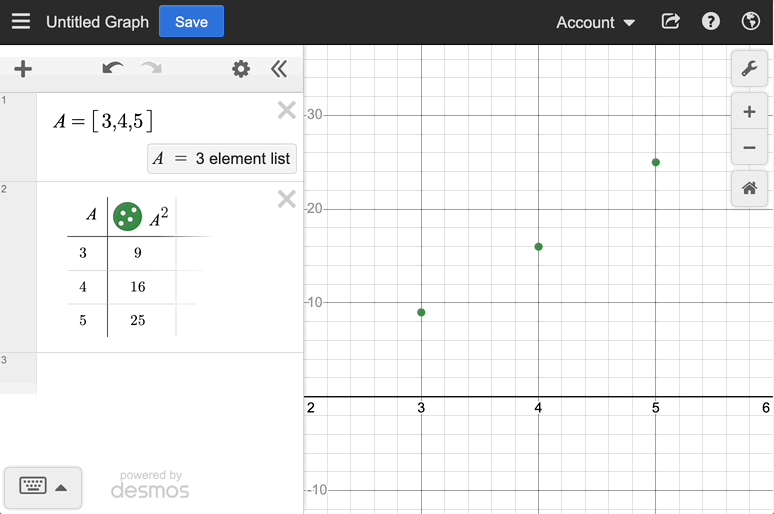The image size is (774, 514).
Task: Reset graph to default viewport
Action: [x=749, y=187]
